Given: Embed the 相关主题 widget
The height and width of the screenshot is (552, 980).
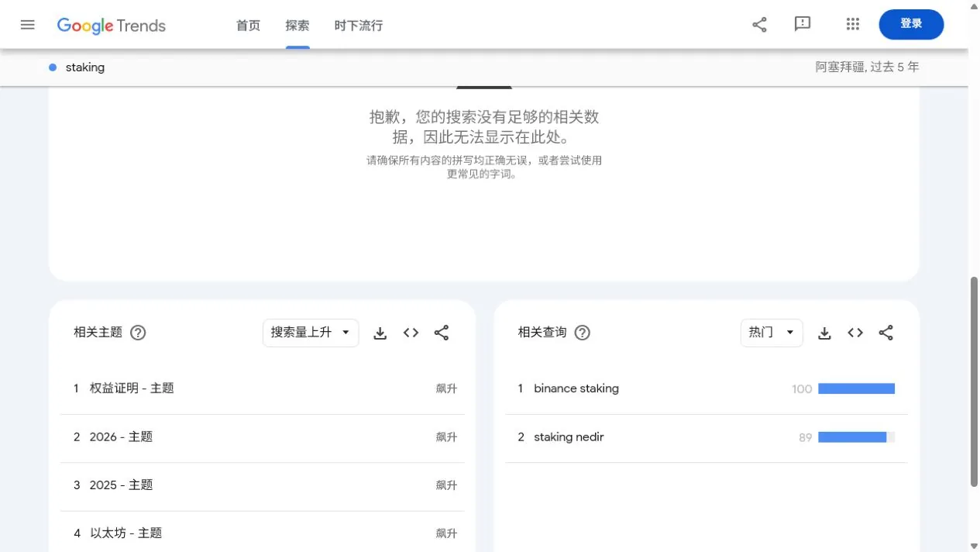Looking at the screenshot, I should tap(411, 333).
